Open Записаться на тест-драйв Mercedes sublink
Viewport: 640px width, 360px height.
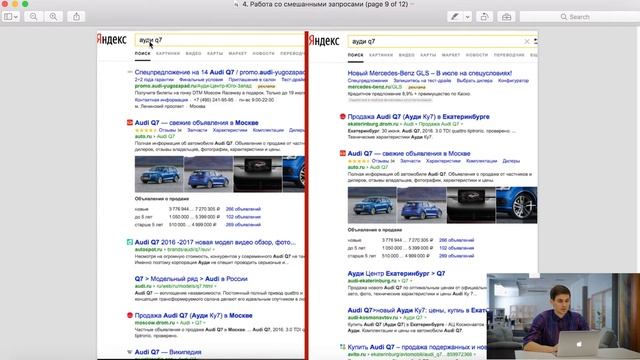(422, 81)
